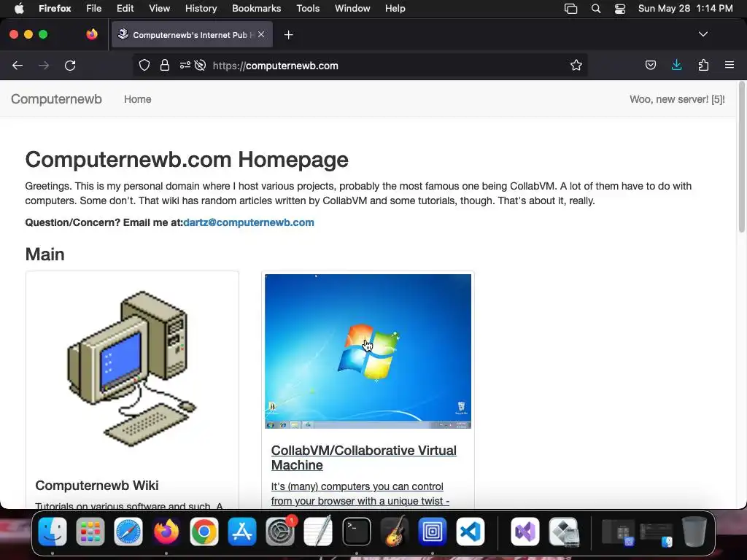Open the Firefox hamburger application menu
The height and width of the screenshot is (560, 747).
729,65
